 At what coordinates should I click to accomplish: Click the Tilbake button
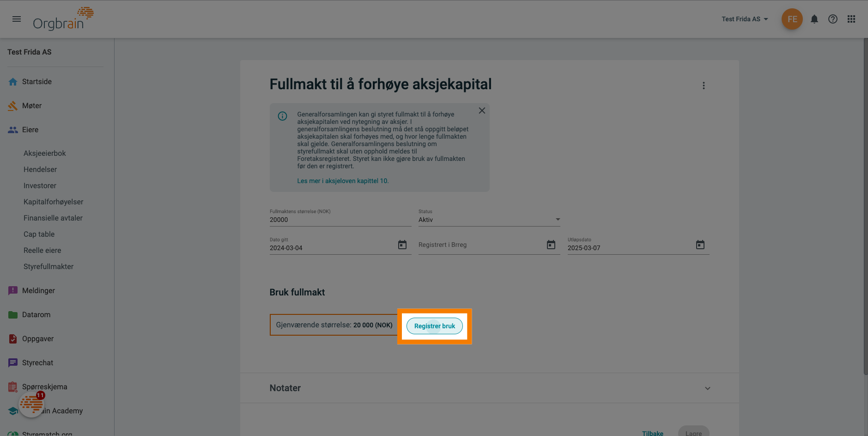tap(653, 433)
